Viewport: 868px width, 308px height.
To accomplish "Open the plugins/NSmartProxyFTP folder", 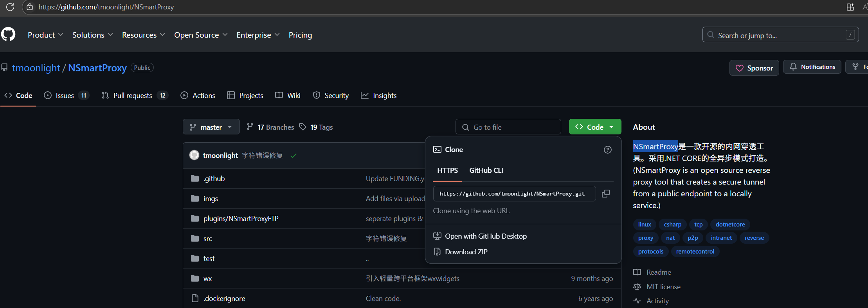I will tap(241, 219).
